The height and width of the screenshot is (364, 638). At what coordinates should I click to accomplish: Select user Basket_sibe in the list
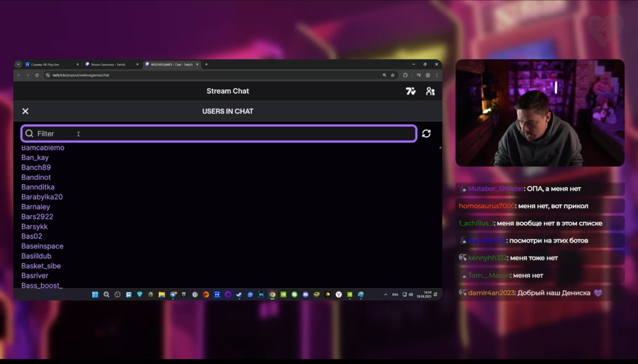41,266
